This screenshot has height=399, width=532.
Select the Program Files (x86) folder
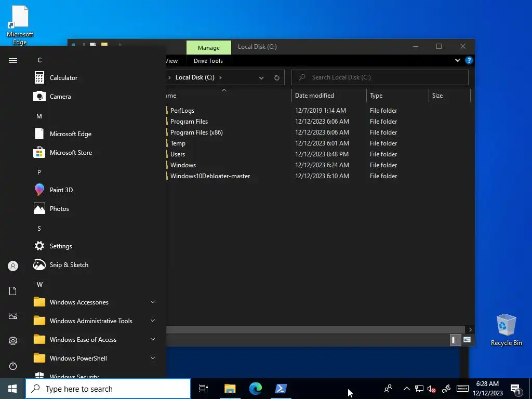coord(196,132)
